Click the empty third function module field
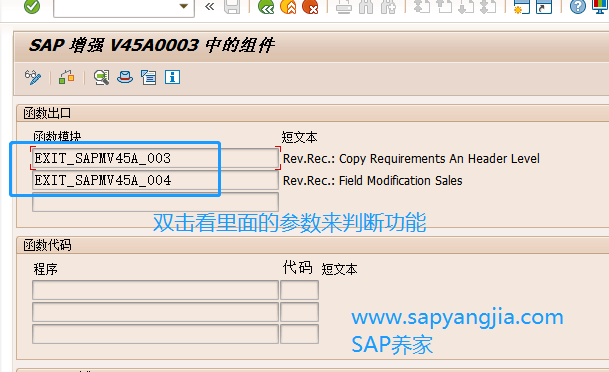The width and height of the screenshot is (609, 372). point(155,202)
